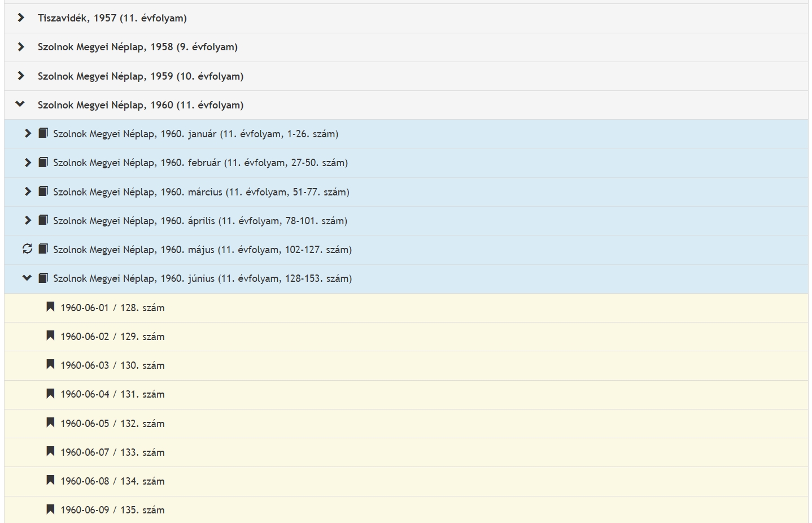Image resolution: width=812 pixels, height=523 pixels.
Task: Open Tiszavidék, 1957 (11. évfolyam)
Action: click(112, 18)
